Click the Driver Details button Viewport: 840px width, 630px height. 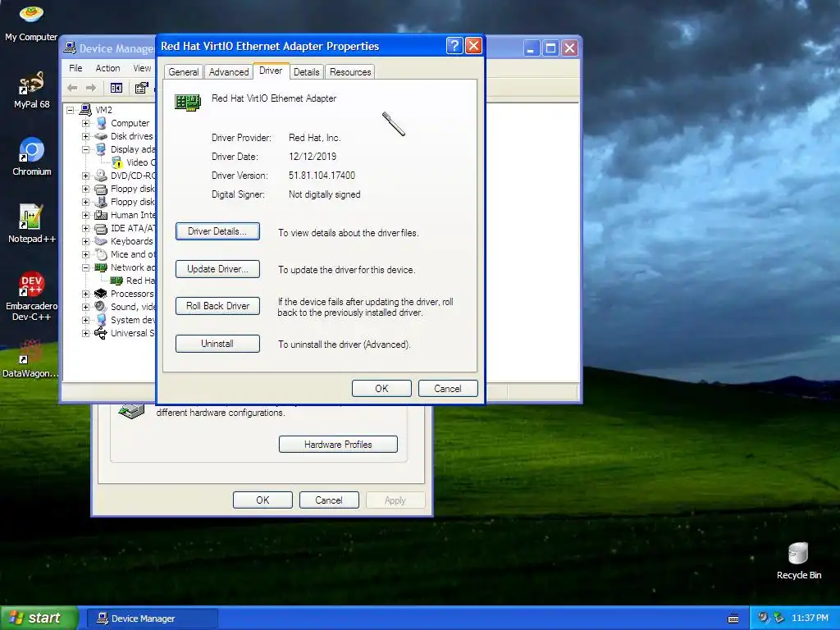tap(217, 231)
